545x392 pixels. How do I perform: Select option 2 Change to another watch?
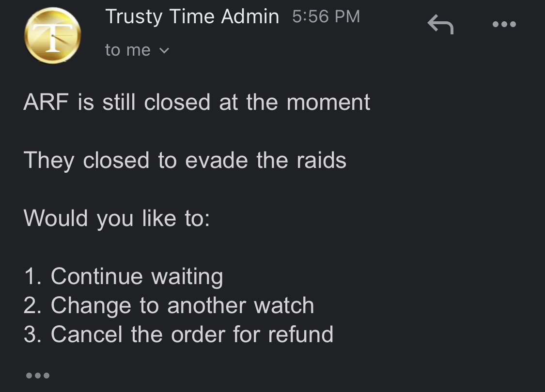tap(169, 305)
